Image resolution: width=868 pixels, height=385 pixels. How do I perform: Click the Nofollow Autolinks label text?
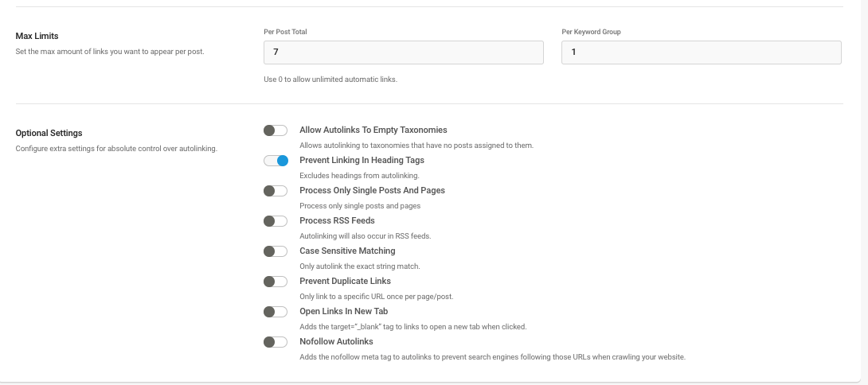pyautogui.click(x=336, y=342)
